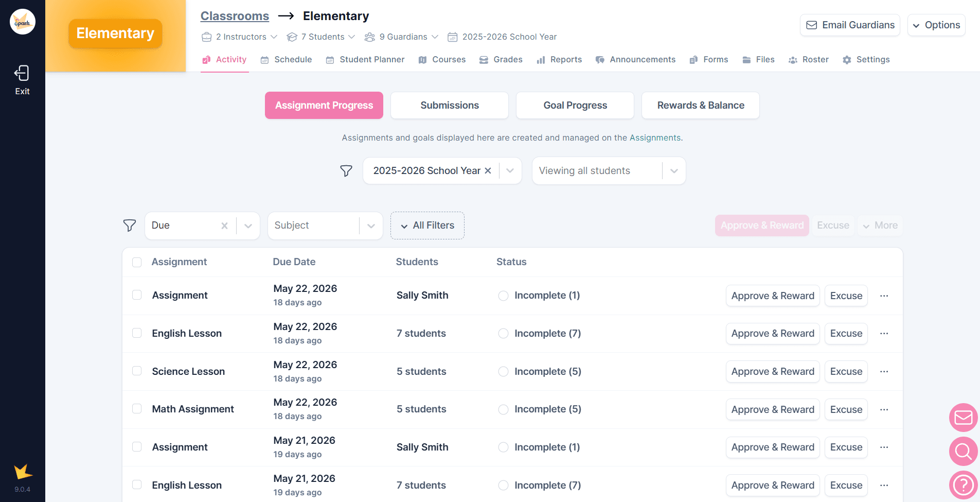Check the Math Assignment row checkbox
980x502 pixels.
click(137, 409)
